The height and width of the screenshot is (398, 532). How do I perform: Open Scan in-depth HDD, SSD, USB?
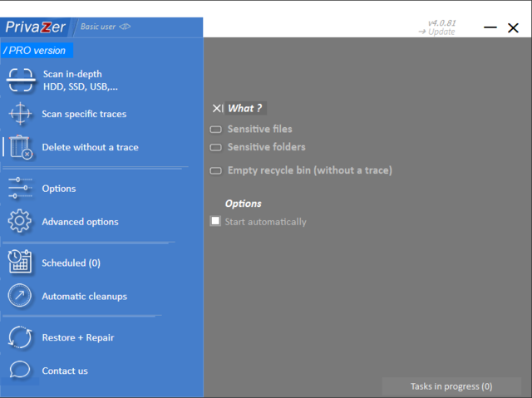[x=81, y=81]
